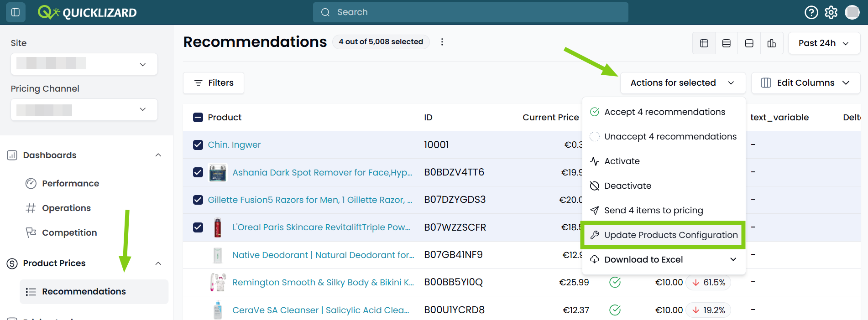Click the ID cell B0BDZV4TT6
868x320 pixels.
[454, 172]
